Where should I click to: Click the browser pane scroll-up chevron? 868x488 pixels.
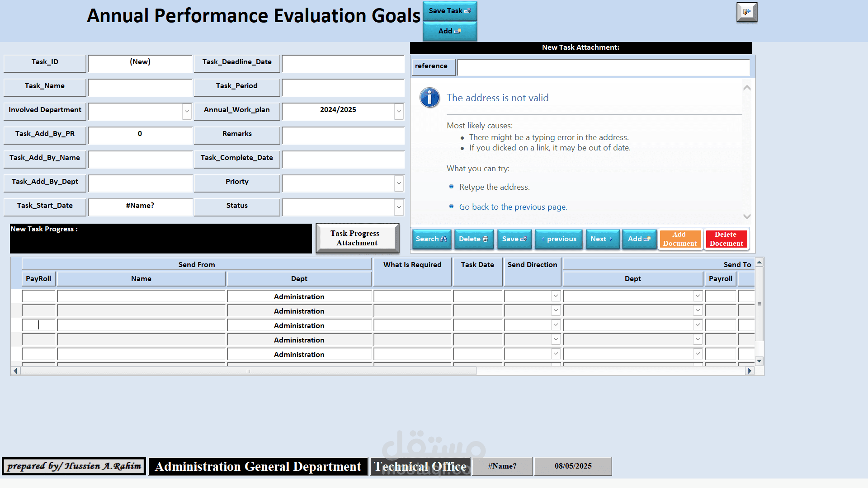coord(747,88)
